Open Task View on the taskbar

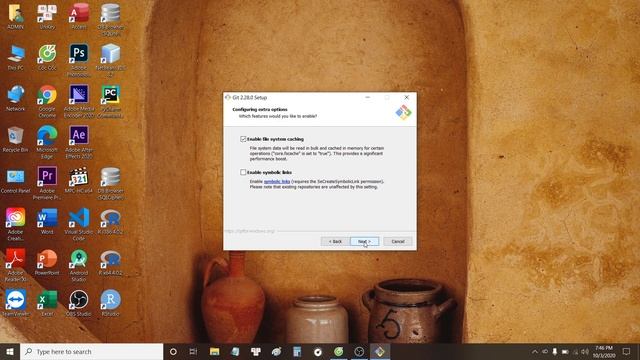pyautogui.click(x=193, y=351)
